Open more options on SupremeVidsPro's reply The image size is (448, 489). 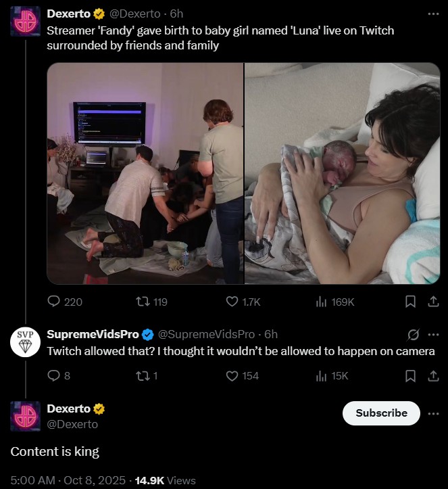[x=433, y=334]
